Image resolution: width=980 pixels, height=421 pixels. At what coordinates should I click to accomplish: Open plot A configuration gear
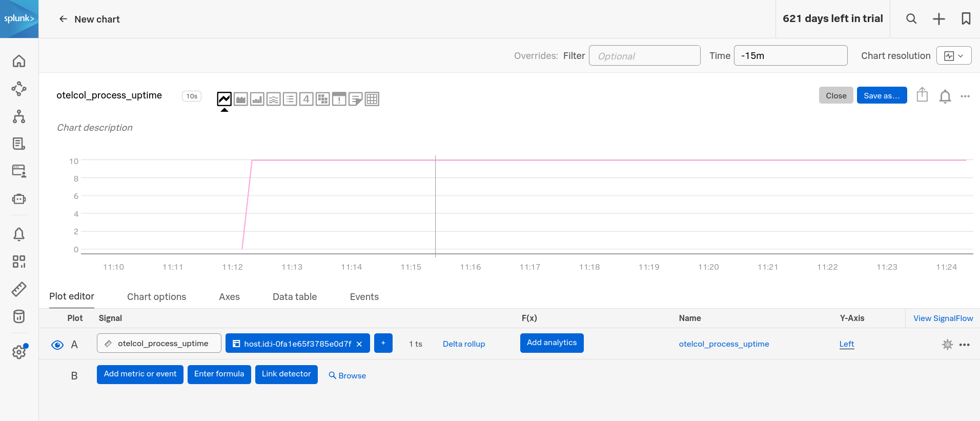tap(948, 345)
